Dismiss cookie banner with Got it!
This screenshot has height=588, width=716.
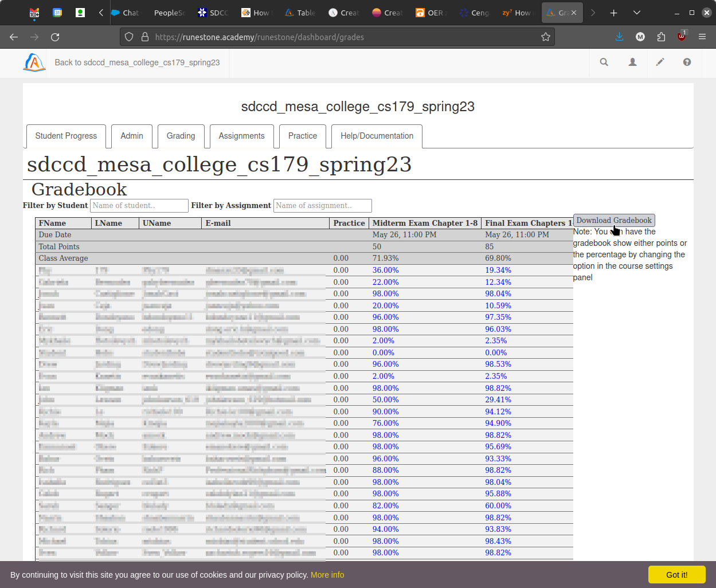676,574
